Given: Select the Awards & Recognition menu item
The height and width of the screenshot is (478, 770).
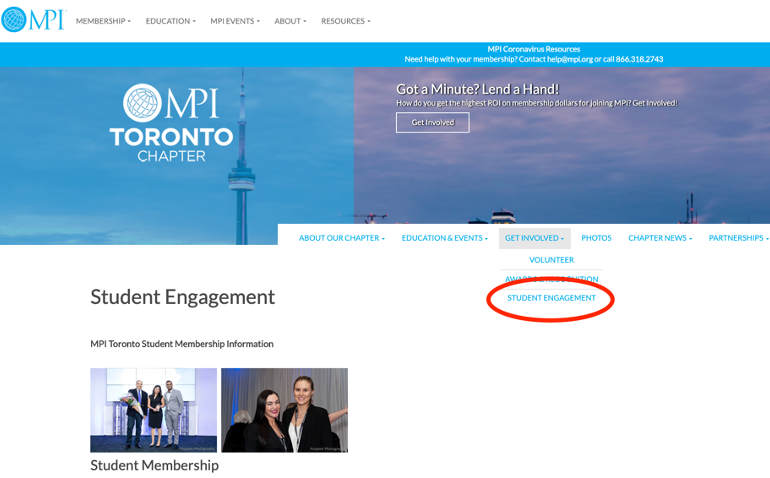Looking at the screenshot, I should (551, 279).
